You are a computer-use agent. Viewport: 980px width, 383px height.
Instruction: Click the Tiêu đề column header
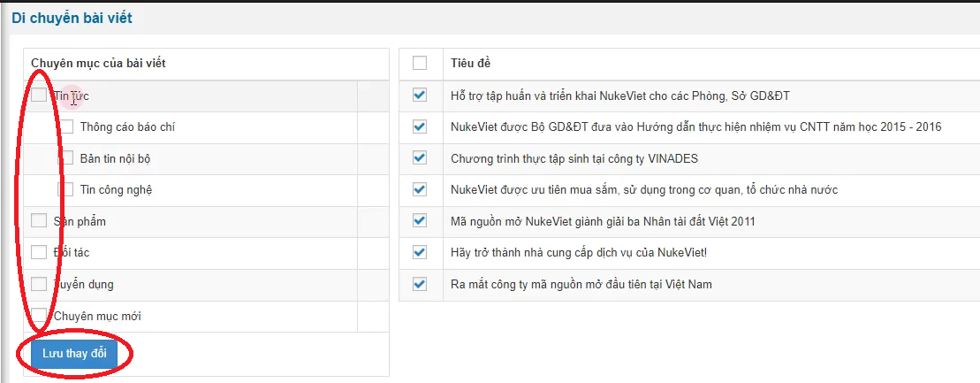click(471, 63)
